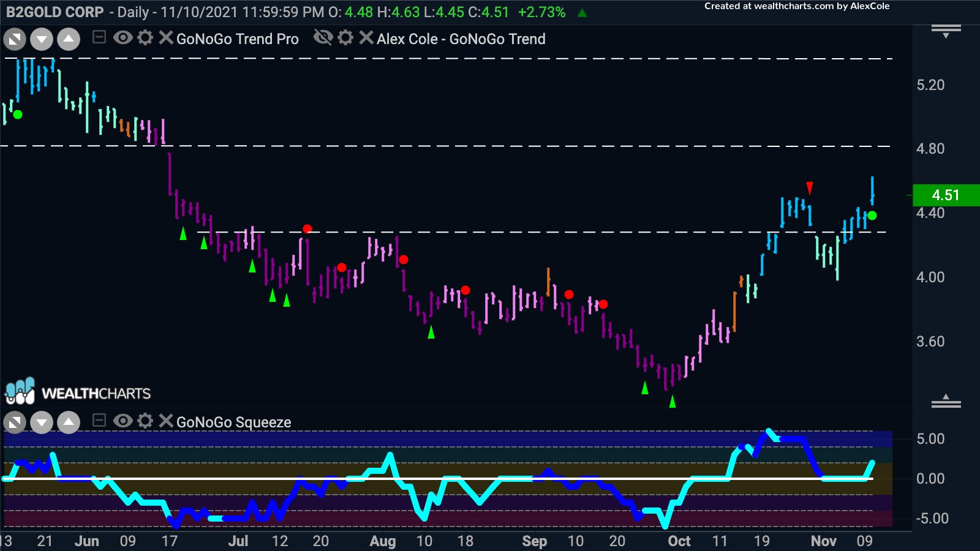
Task: Click the GoNoGo Trend Pro label
Action: coord(238,39)
